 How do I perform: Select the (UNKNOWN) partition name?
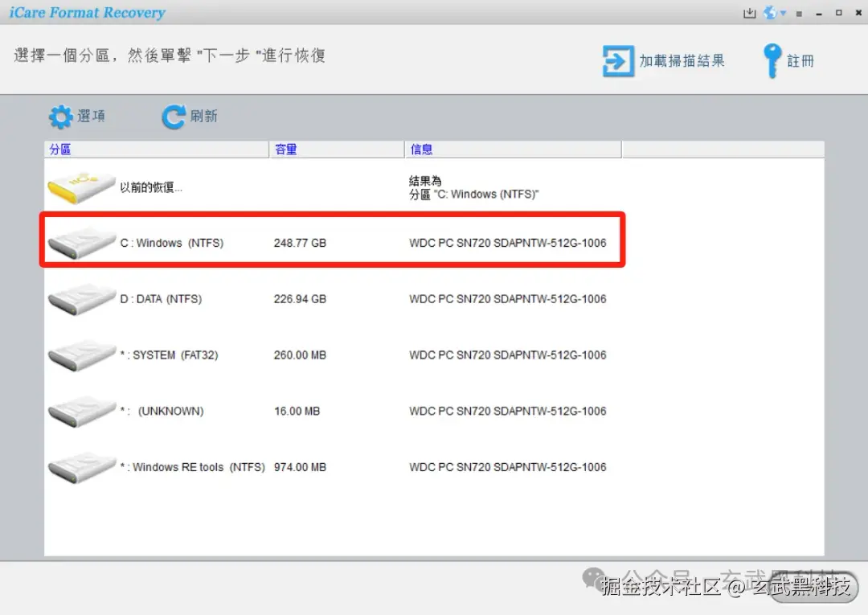[162, 412]
